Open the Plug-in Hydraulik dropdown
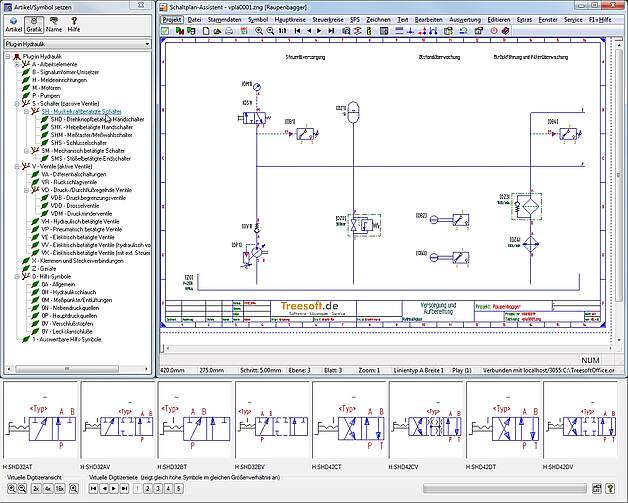This screenshot has height=503, width=628. pos(145,45)
